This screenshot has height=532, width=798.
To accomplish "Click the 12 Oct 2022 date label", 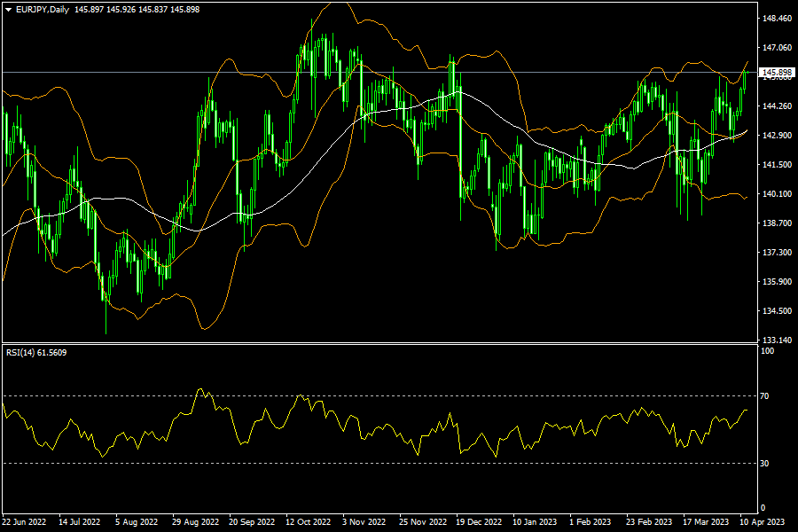I will (308, 522).
